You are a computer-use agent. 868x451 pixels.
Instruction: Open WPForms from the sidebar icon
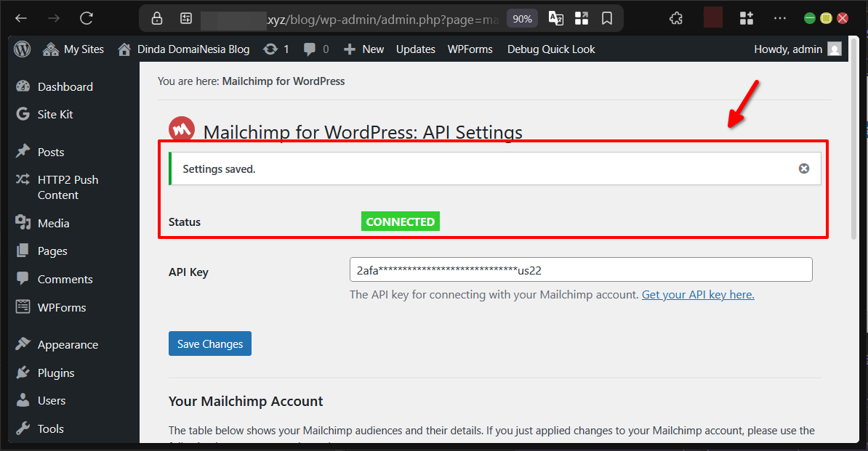tap(23, 307)
